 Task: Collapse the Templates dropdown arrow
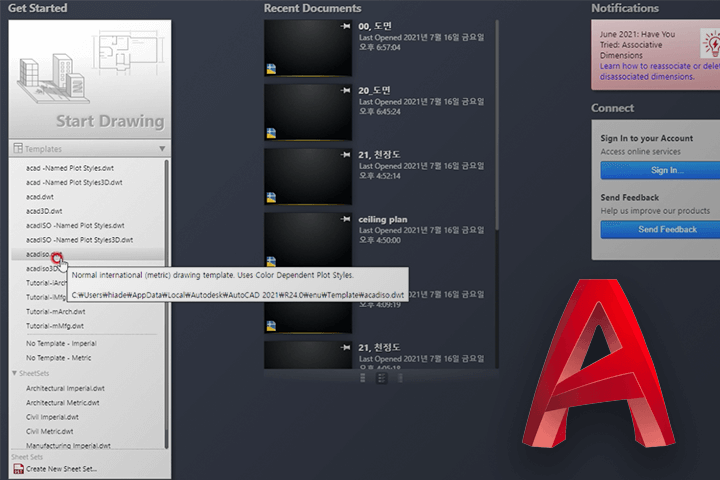[162, 149]
